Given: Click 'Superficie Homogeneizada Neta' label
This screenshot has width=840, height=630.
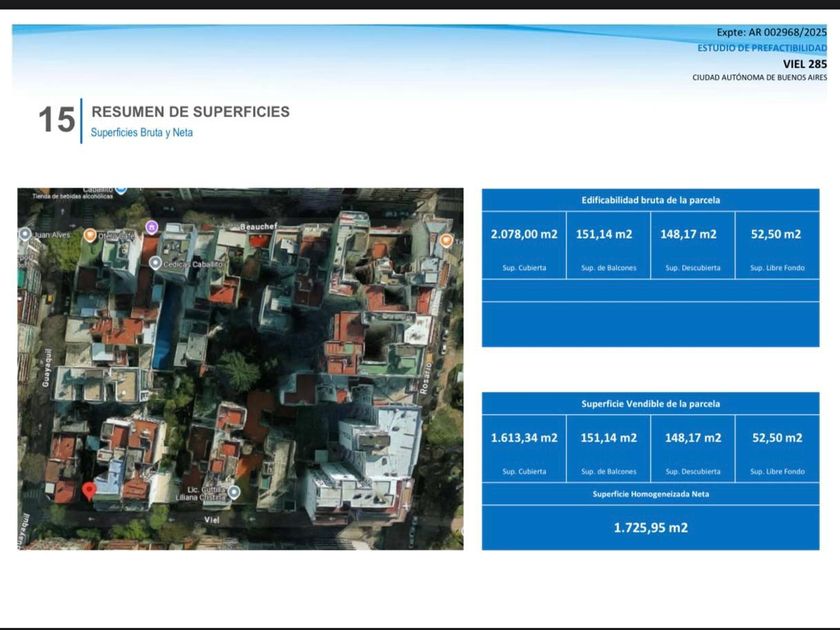Looking at the screenshot, I should click(x=650, y=494).
